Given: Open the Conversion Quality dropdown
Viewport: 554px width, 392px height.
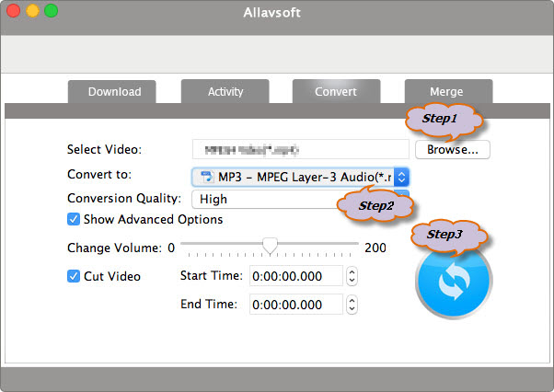Looking at the screenshot, I should (x=301, y=199).
